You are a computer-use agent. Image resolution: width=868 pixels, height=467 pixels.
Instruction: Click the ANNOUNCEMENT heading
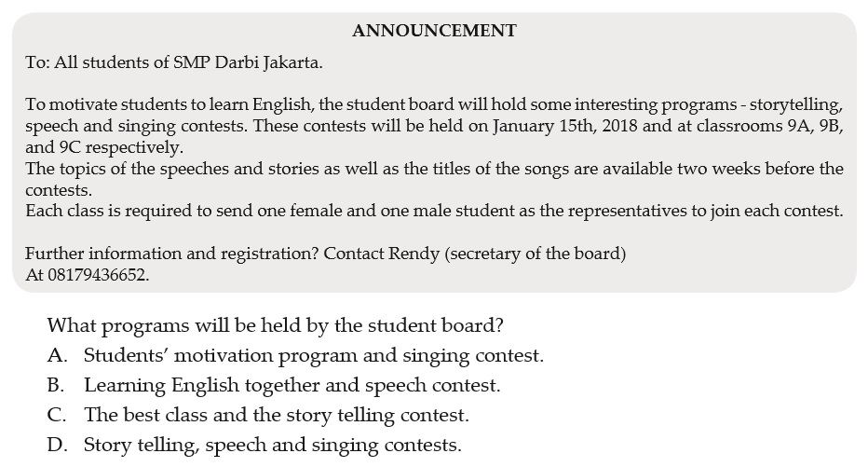pyautogui.click(x=435, y=31)
